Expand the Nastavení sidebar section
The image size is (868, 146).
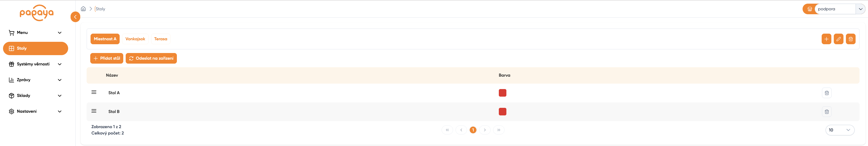(x=35, y=111)
